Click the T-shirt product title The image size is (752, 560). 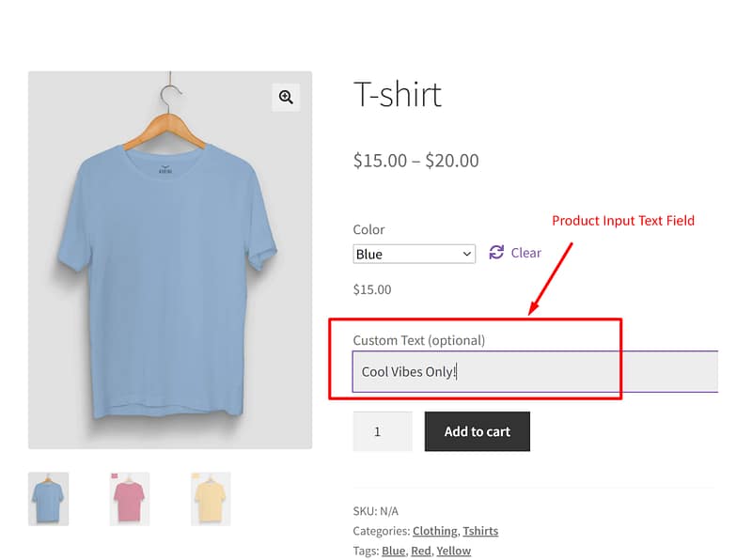[398, 94]
